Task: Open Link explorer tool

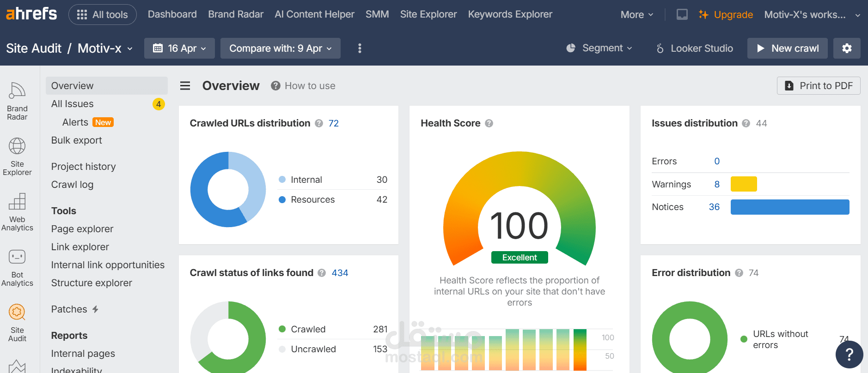Action: coord(80,247)
